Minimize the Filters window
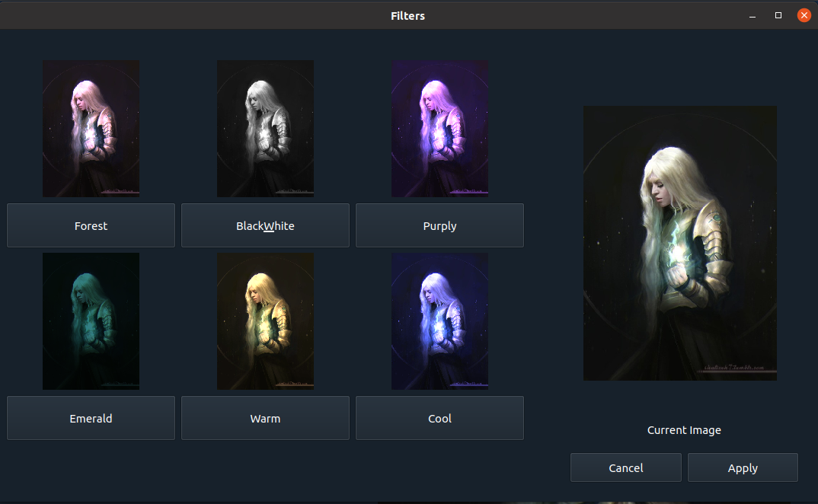 pos(752,16)
